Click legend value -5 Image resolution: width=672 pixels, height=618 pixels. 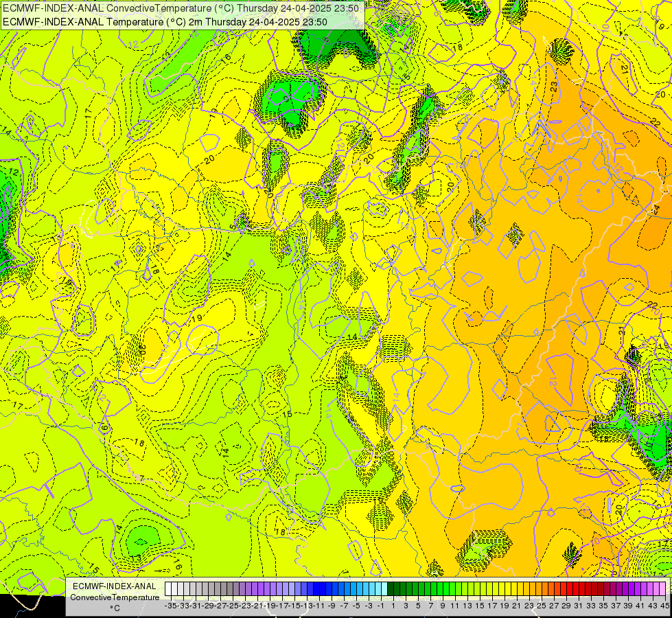356,606
